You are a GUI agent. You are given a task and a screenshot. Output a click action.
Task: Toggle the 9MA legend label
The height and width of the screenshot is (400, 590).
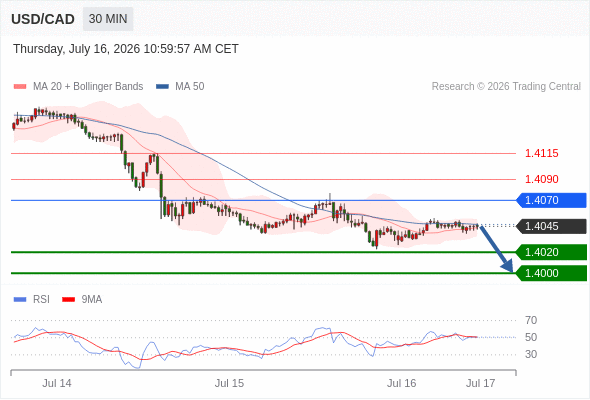(92, 300)
